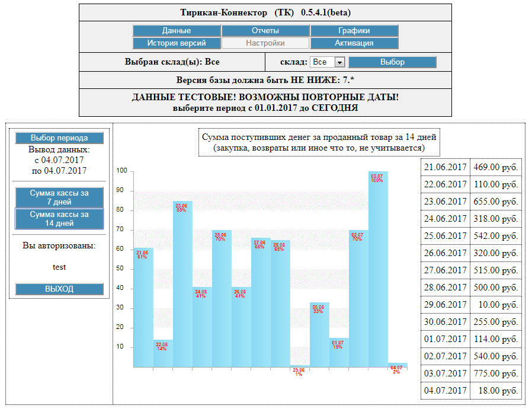Click the 775.00 руб. table cell
The width and height of the screenshot is (532, 412).
click(x=496, y=373)
